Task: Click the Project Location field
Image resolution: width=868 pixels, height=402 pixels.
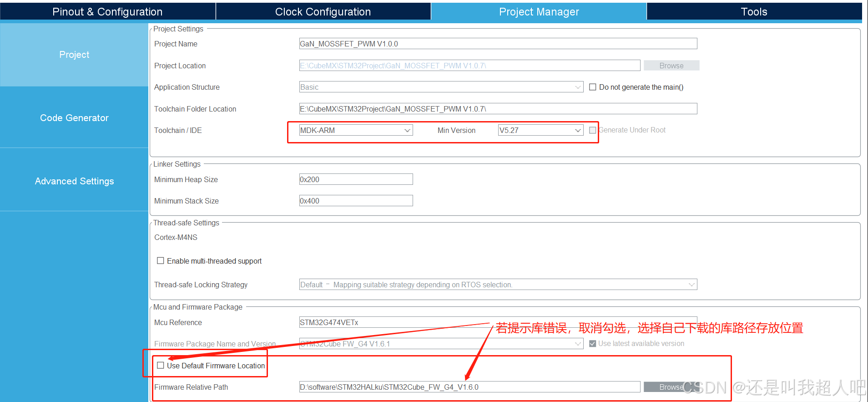Action: coord(469,66)
